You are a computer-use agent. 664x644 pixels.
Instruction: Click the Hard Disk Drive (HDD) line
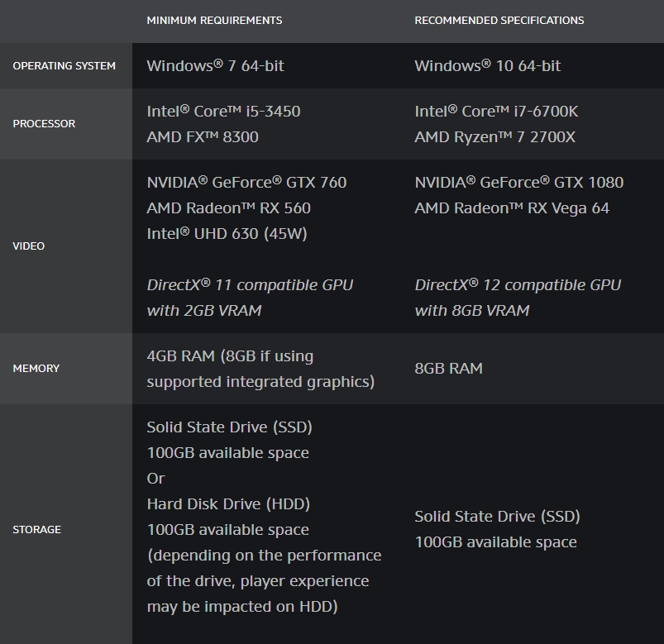tap(228, 503)
